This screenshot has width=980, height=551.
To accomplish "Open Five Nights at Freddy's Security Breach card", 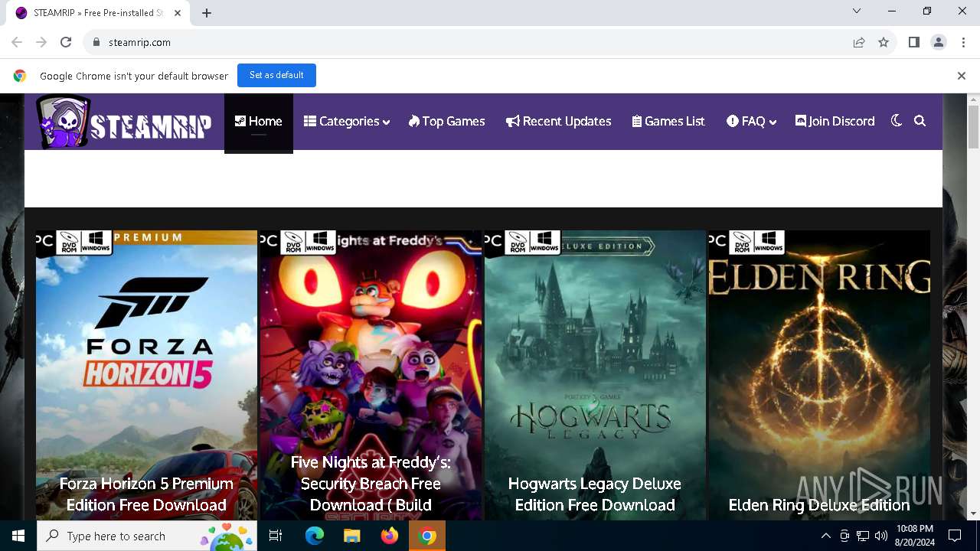I will click(371, 375).
